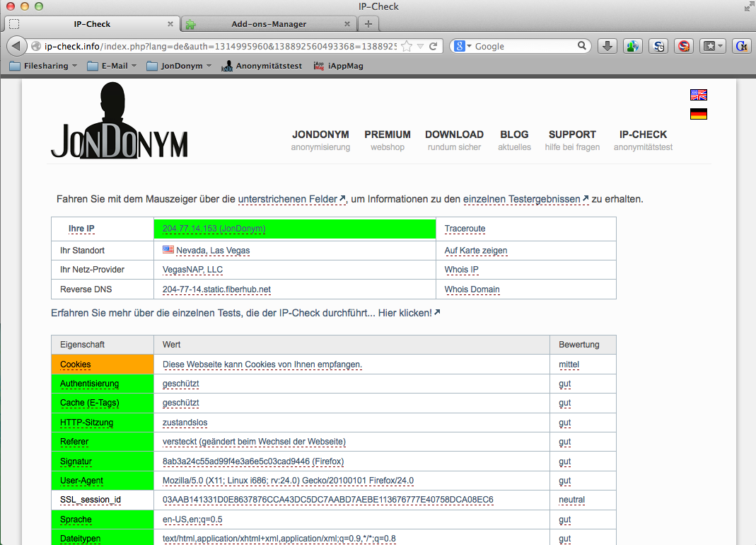Screen dimensions: 756x545
Task: Switch to the Add-ons-Manager tab
Action: point(269,23)
